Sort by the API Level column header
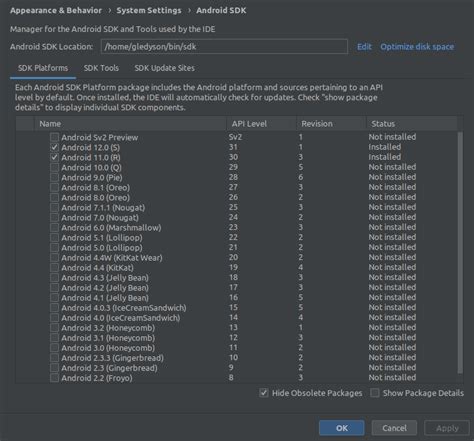Image resolution: width=474 pixels, height=441 pixels. click(261, 124)
